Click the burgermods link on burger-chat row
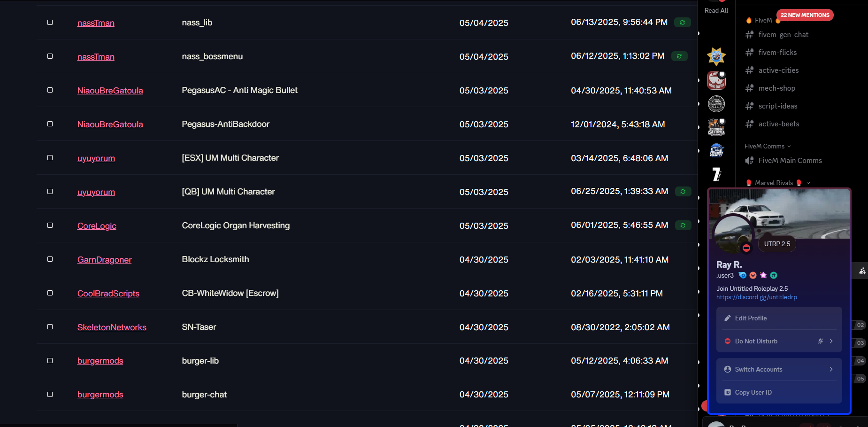The width and height of the screenshot is (868, 427). click(100, 395)
